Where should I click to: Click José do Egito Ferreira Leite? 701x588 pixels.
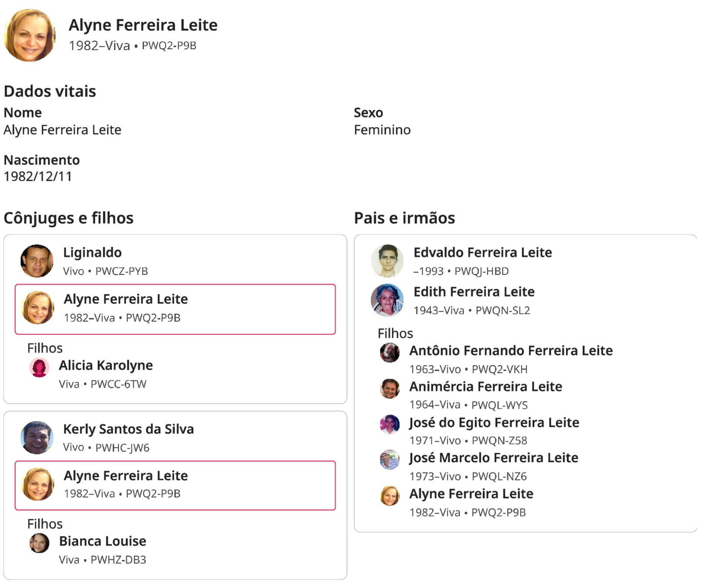(494, 423)
